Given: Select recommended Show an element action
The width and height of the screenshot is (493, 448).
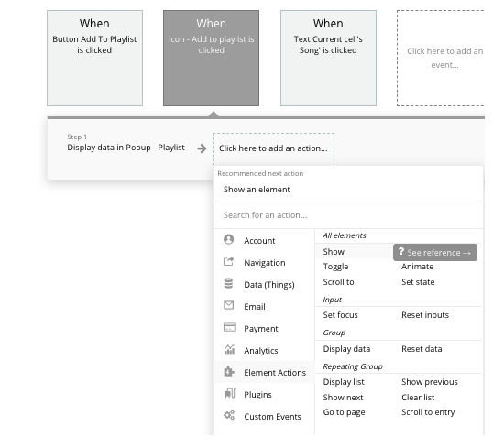Looking at the screenshot, I should (x=257, y=190).
